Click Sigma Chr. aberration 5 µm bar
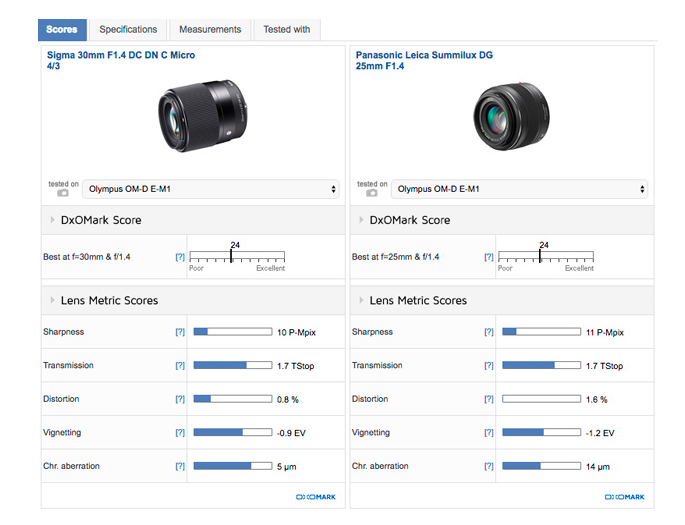 [x=233, y=466]
